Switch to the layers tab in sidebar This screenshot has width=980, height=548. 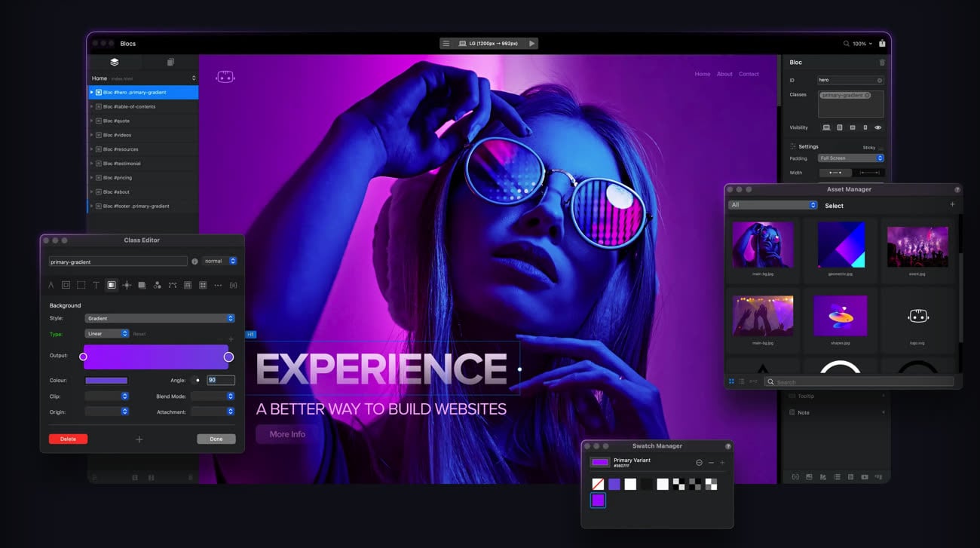pos(115,63)
